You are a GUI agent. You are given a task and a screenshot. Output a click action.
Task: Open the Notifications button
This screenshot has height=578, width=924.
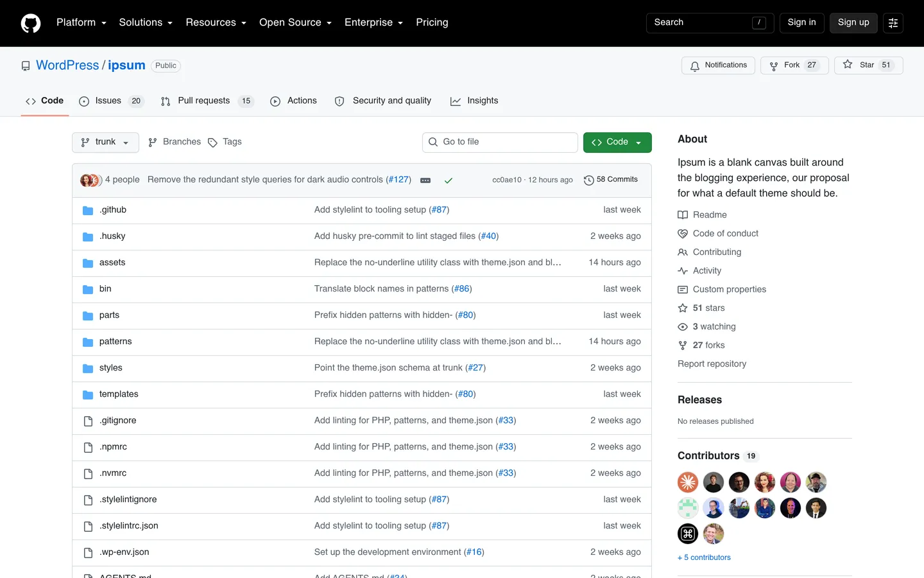tap(718, 66)
